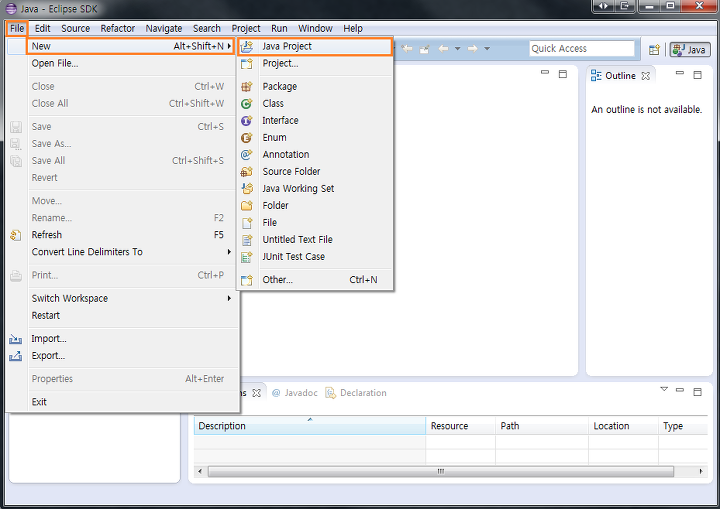
Task: Click the Import icon
Action: pyautogui.click(x=15, y=339)
